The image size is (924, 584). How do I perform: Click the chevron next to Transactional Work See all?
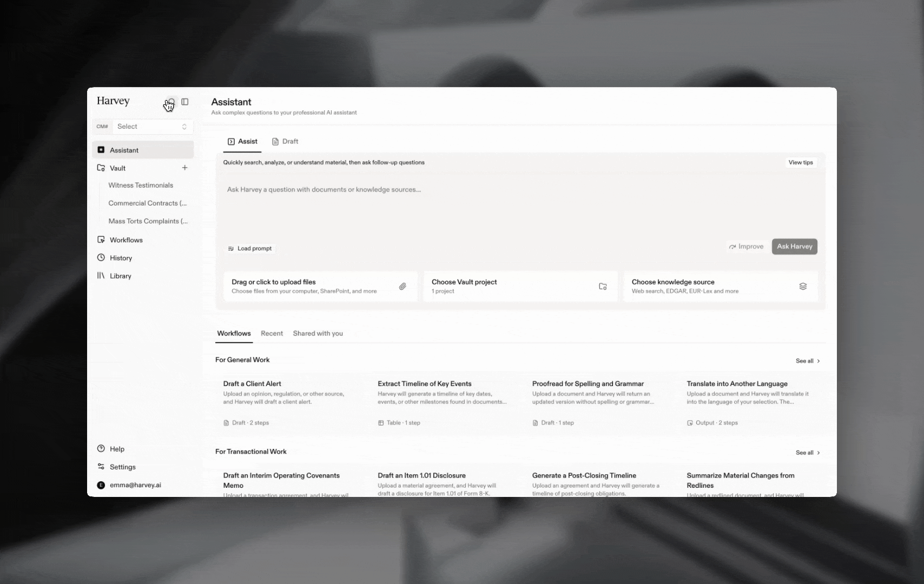(819, 453)
